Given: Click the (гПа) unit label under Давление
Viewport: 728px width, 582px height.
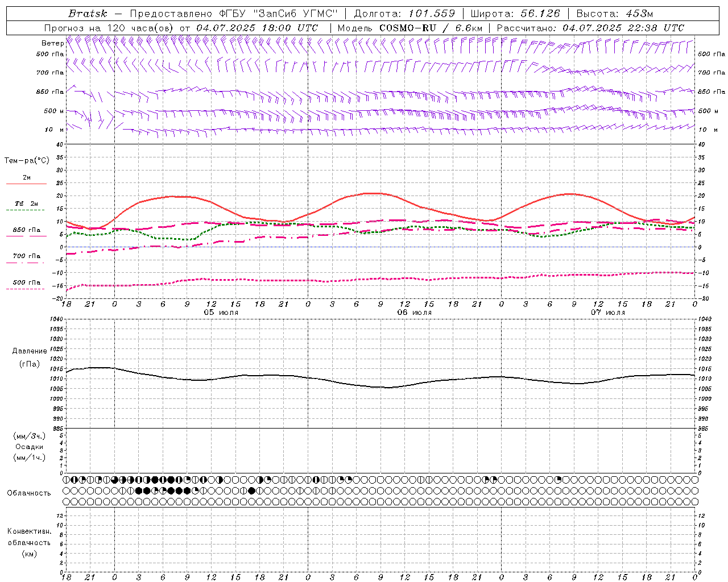Looking at the screenshot, I should coord(30,364).
